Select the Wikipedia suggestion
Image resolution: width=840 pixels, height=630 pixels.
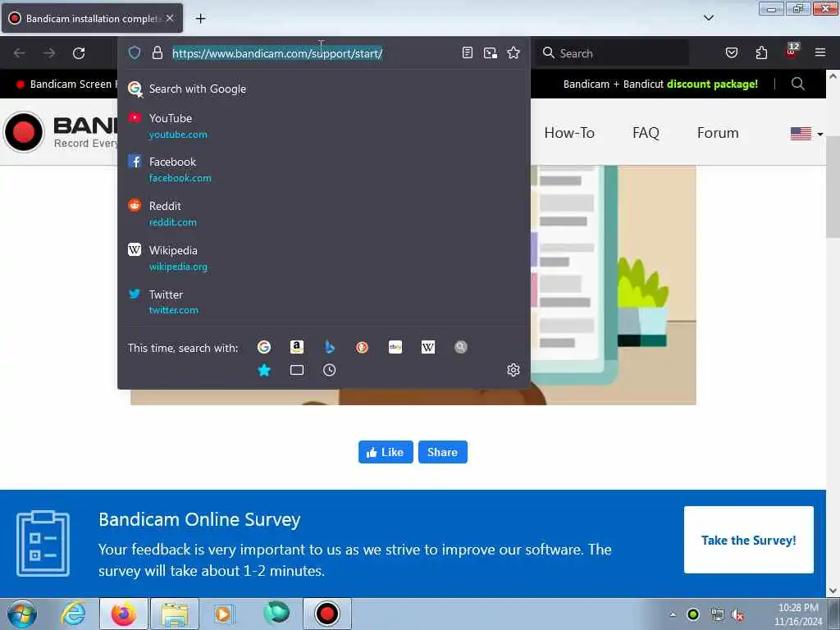pos(323,258)
